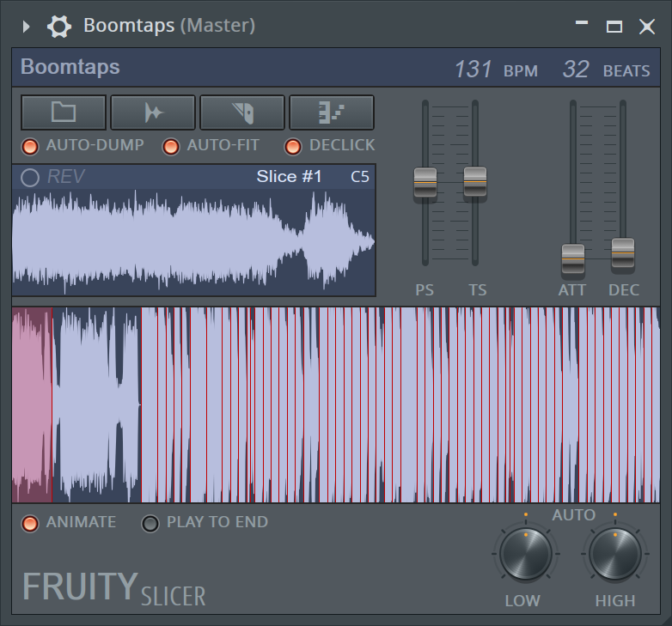
Task: Open plugin options gear icon
Action: [x=59, y=27]
